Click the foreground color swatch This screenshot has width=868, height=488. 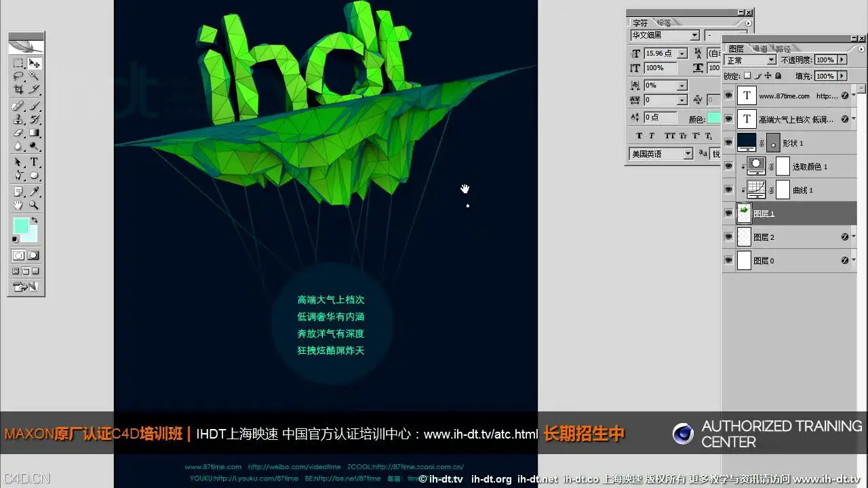pos(21,226)
